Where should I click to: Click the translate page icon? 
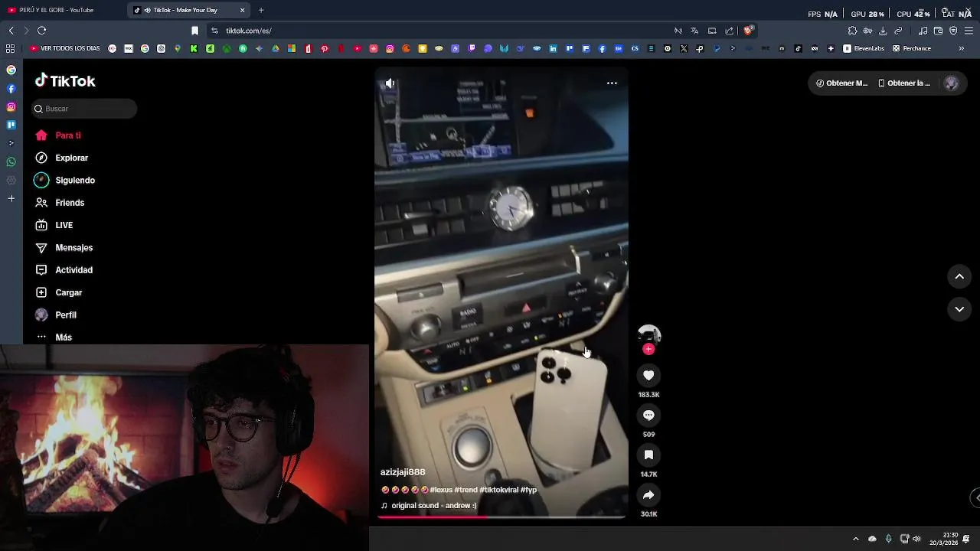694,31
